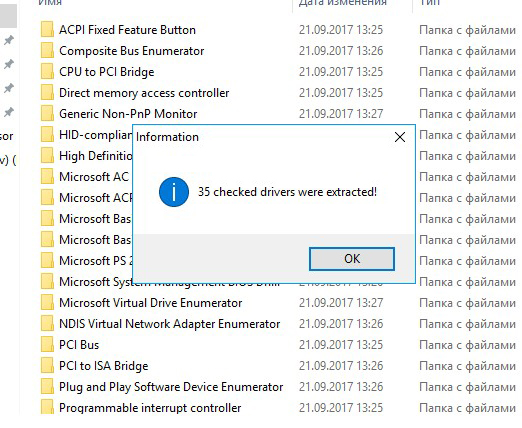This screenshot has height=428, width=522.
Task: Select the Direct memory access controller folder
Action: click(x=144, y=93)
